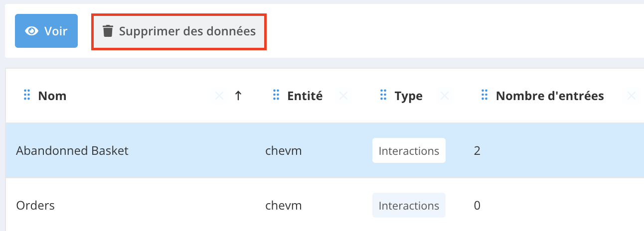Screen dimensions: 644x231
Task: Sort by the Type column header
Action: [408, 96]
